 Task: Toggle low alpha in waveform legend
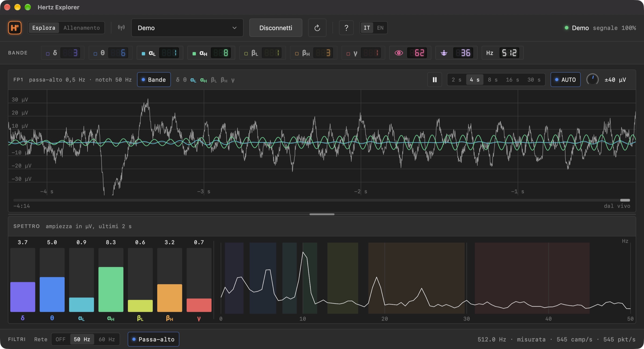[x=193, y=80]
